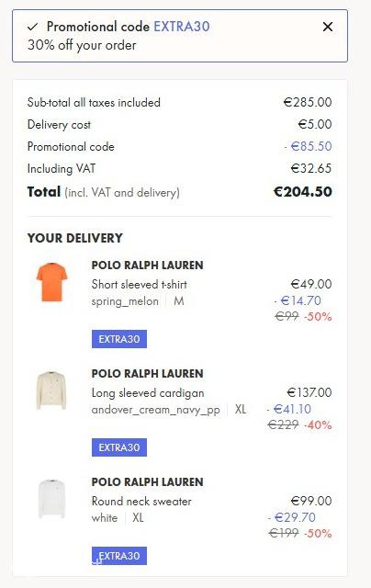Click the EXTRA30 badge under the sweater
371x588 pixels.
coord(119,556)
